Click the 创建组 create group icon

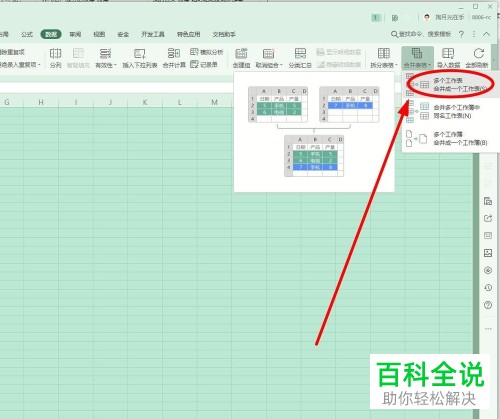click(241, 53)
